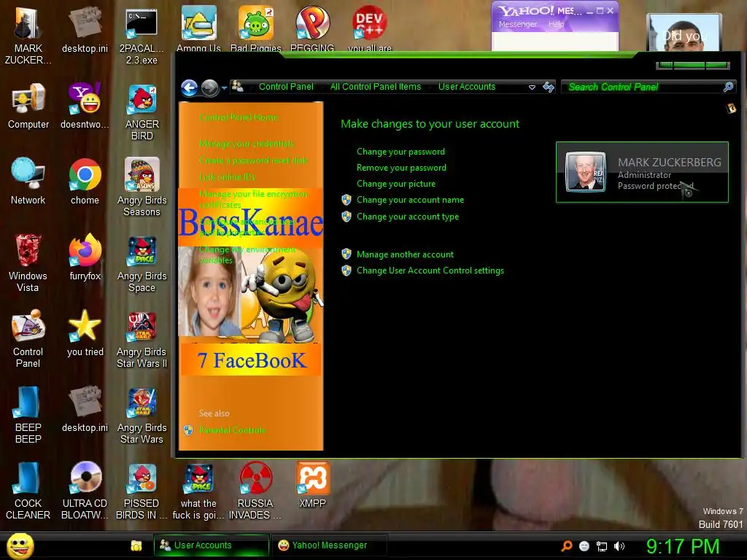Click the smiley Start button on taskbar
Image resolution: width=747 pixels, height=560 pixels.
(x=20, y=545)
